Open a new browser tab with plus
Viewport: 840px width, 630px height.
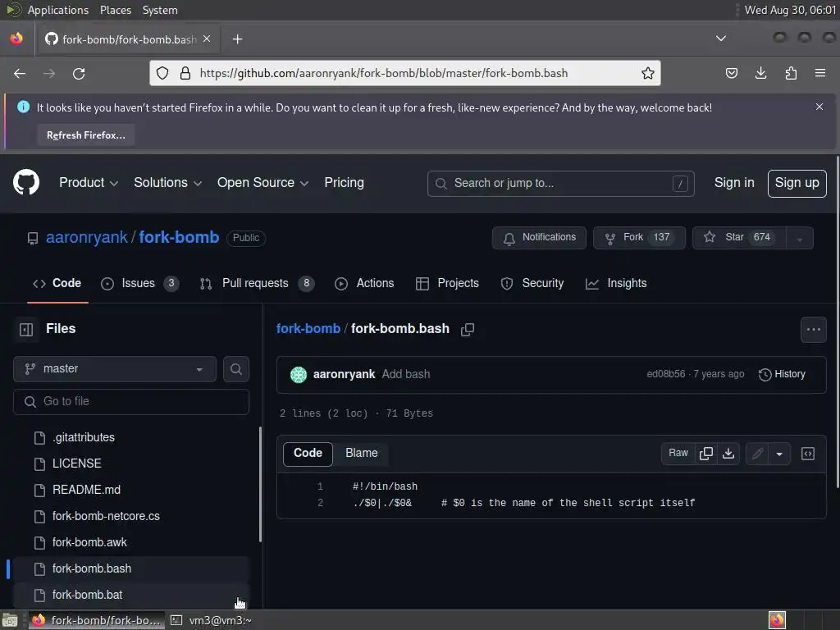click(x=237, y=39)
